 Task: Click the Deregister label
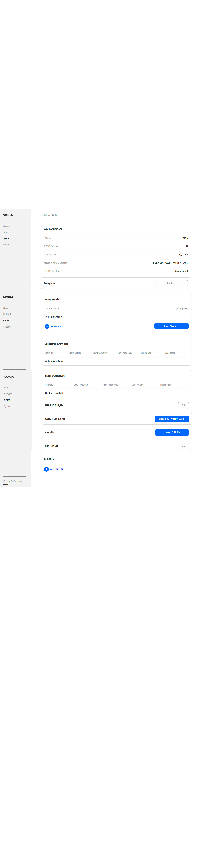(50, 283)
